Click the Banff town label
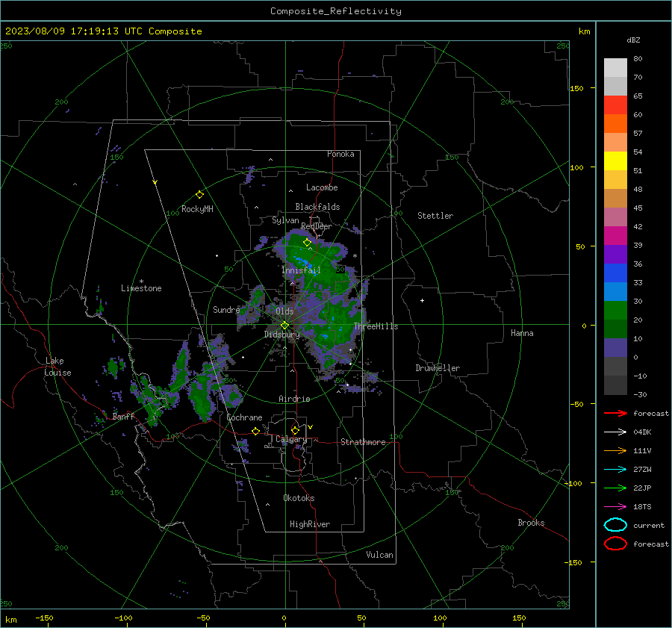The height and width of the screenshot is (628, 672). click(x=123, y=417)
